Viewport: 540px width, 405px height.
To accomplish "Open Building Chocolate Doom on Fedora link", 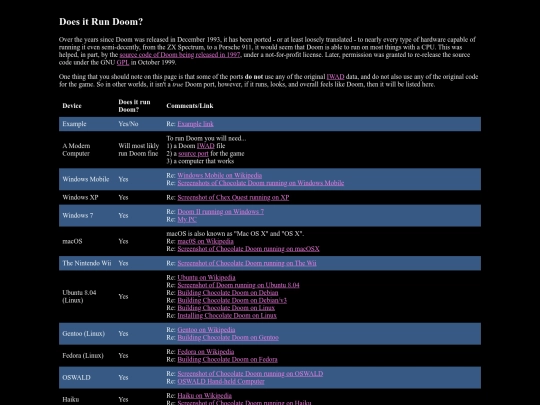I will pos(227,360).
